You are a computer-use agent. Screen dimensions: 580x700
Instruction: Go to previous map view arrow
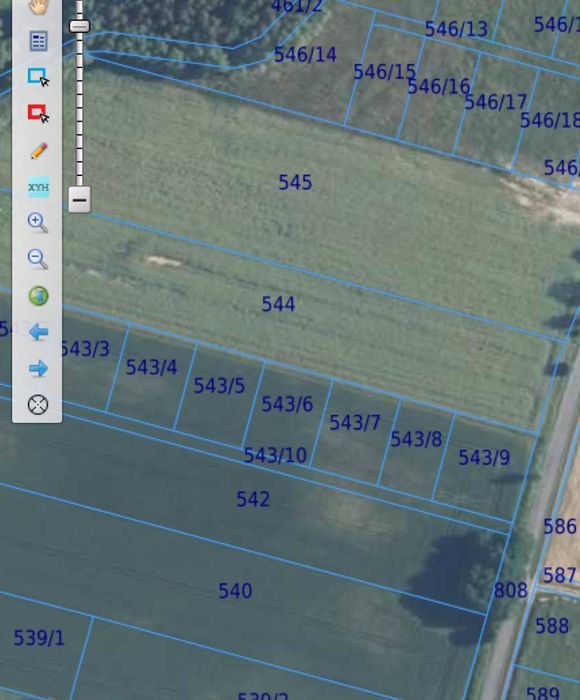point(38,332)
